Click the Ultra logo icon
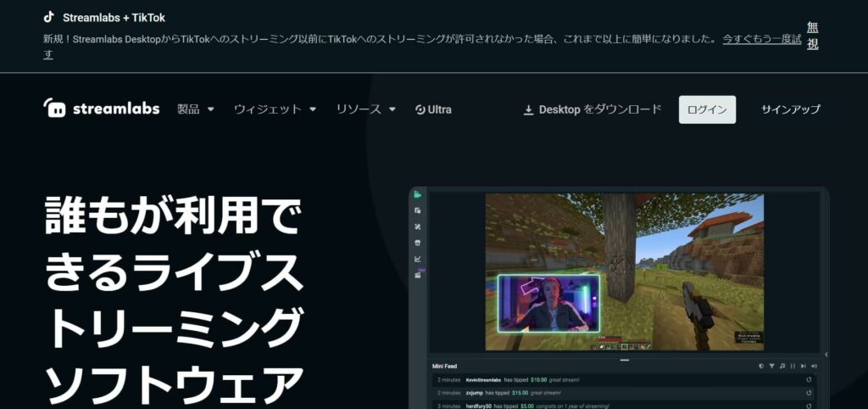Viewport: 868px width, 409px height. [x=420, y=109]
